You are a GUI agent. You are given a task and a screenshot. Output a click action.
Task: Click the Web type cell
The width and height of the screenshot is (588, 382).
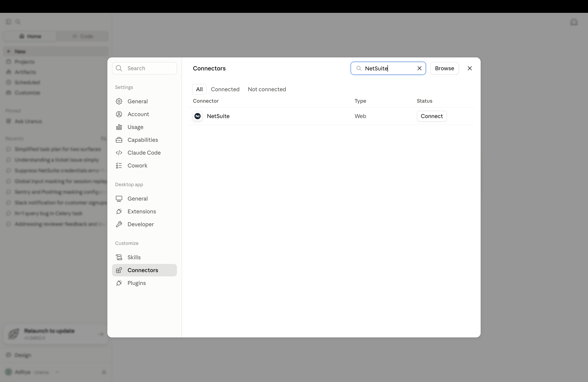click(x=360, y=116)
